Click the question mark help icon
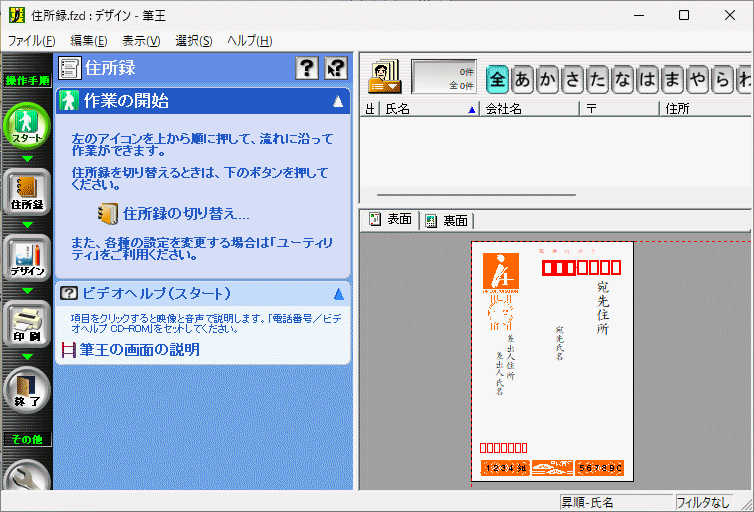754x512 pixels. coord(307,68)
